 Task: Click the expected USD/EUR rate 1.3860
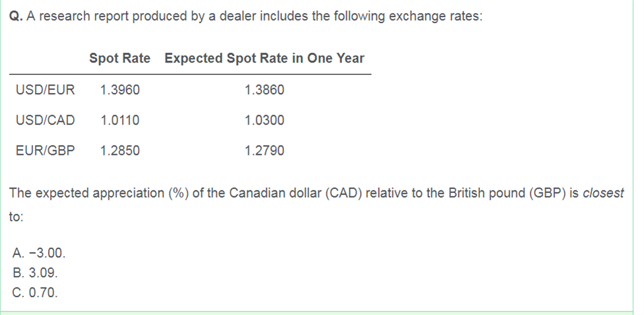pyautogui.click(x=264, y=90)
